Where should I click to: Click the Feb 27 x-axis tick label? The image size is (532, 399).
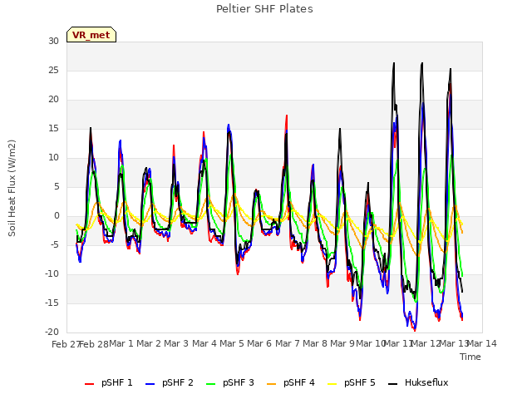(66, 344)
